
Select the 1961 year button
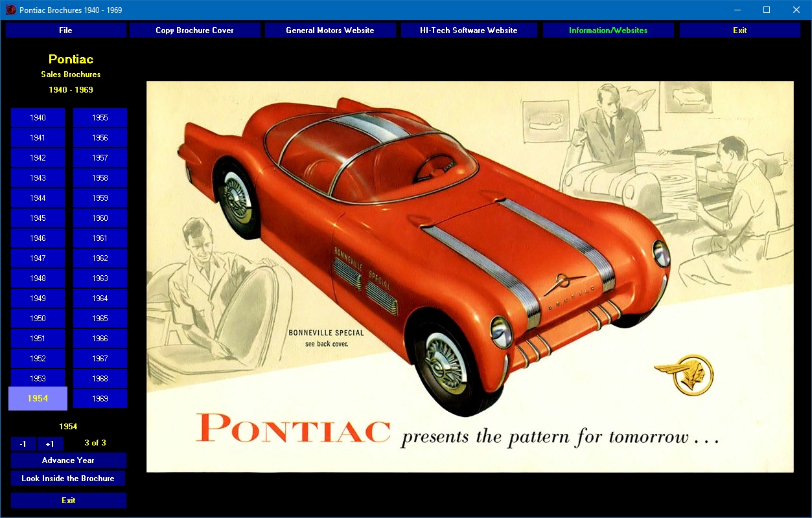click(100, 238)
